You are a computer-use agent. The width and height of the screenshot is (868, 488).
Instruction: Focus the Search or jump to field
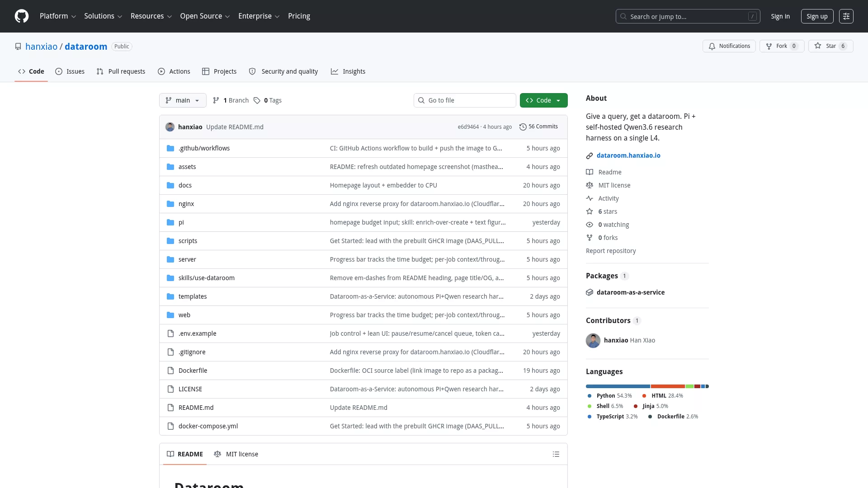688,16
